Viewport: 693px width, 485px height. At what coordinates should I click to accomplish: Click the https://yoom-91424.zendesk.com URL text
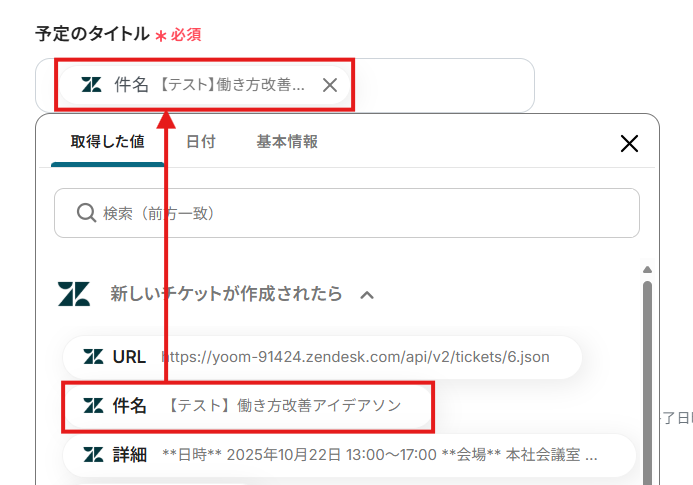(x=355, y=357)
